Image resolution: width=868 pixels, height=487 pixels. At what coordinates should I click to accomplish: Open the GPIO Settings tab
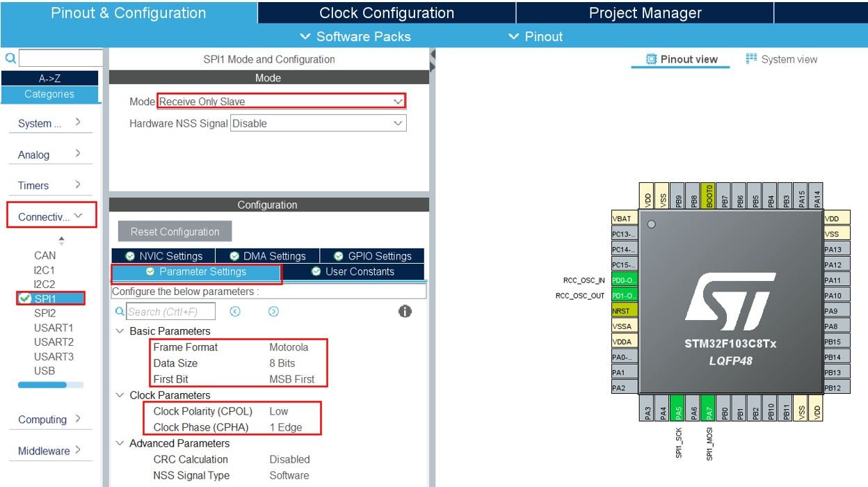coord(372,256)
